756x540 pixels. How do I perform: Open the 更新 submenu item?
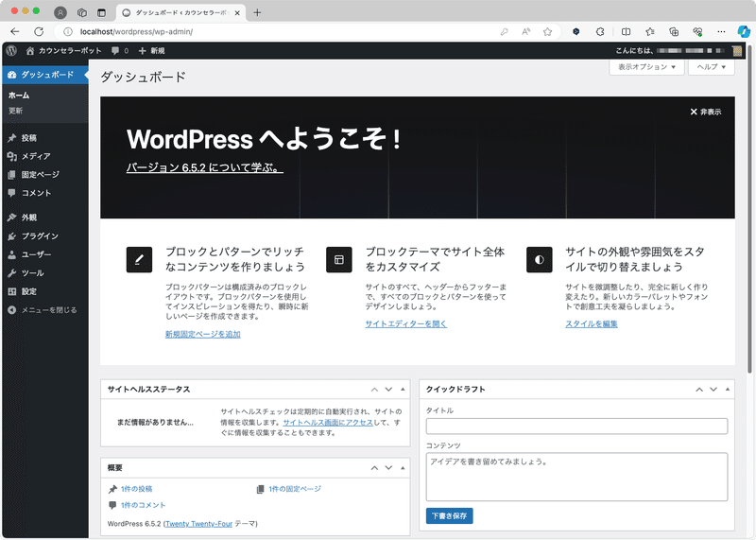click(x=15, y=111)
